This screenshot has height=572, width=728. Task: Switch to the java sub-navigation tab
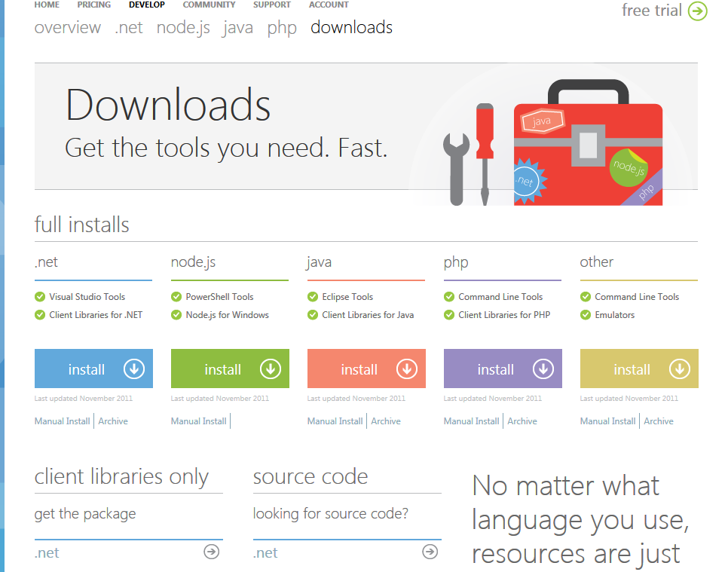coord(237,28)
